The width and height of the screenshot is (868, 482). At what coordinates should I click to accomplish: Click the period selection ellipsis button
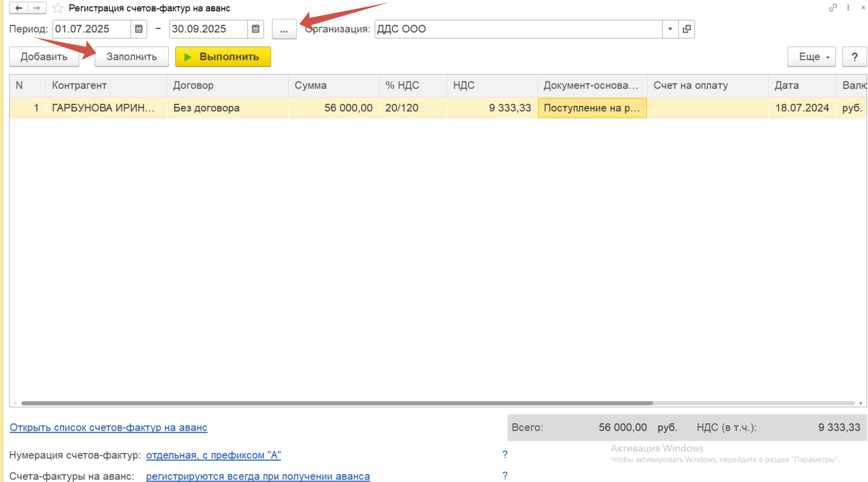[x=284, y=29]
